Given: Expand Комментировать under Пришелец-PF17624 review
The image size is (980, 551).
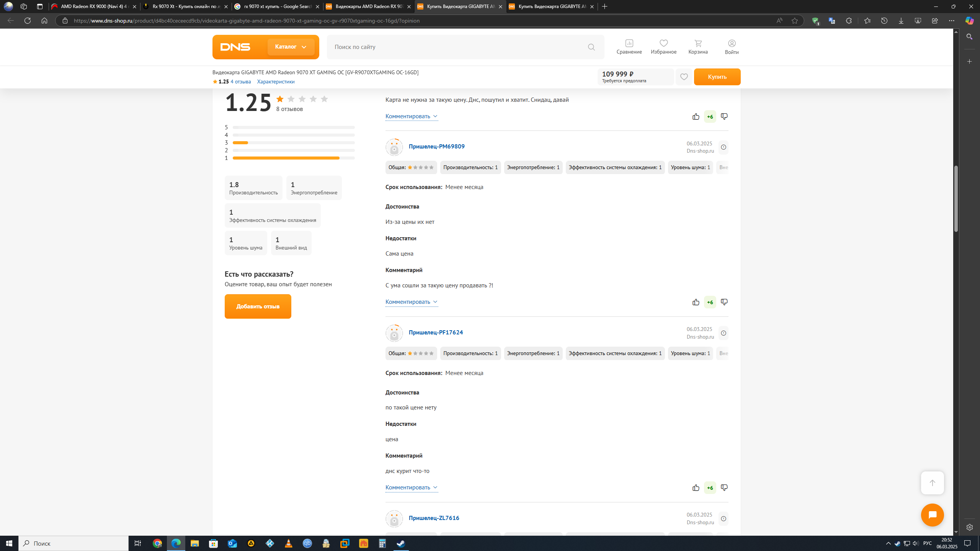Looking at the screenshot, I should click(411, 487).
